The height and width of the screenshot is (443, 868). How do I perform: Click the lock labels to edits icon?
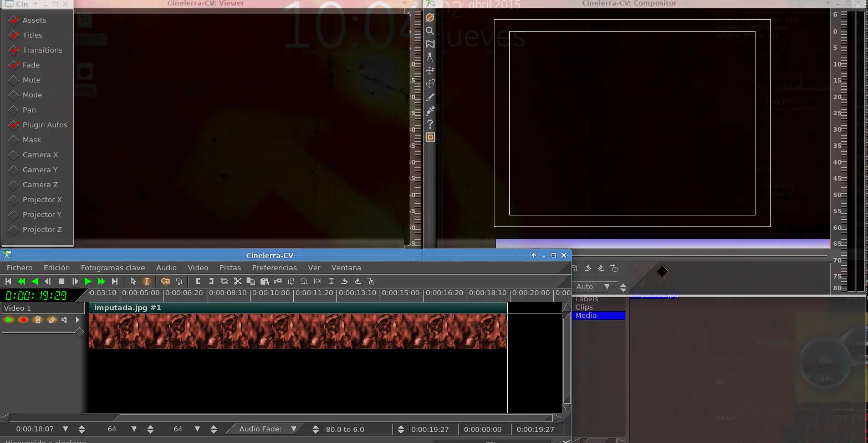click(x=178, y=281)
